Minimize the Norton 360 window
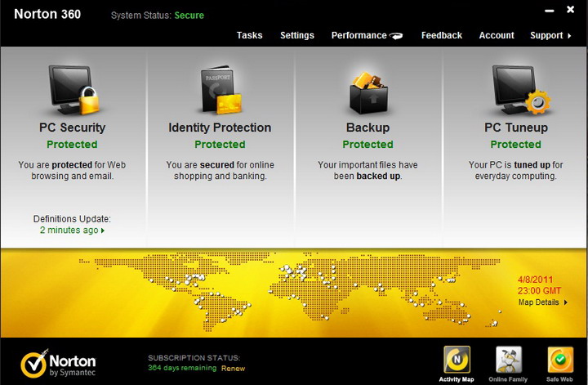 point(549,11)
